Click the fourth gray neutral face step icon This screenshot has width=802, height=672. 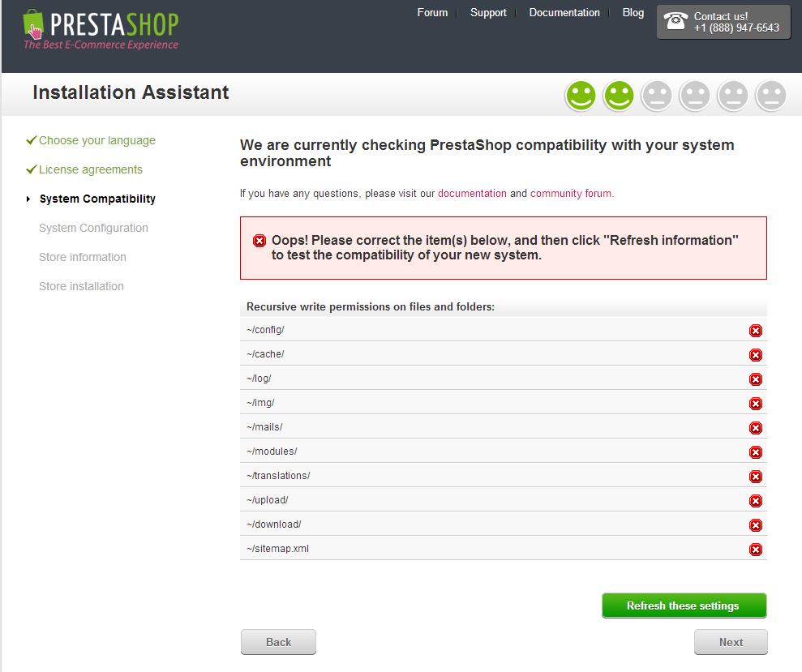[695, 96]
